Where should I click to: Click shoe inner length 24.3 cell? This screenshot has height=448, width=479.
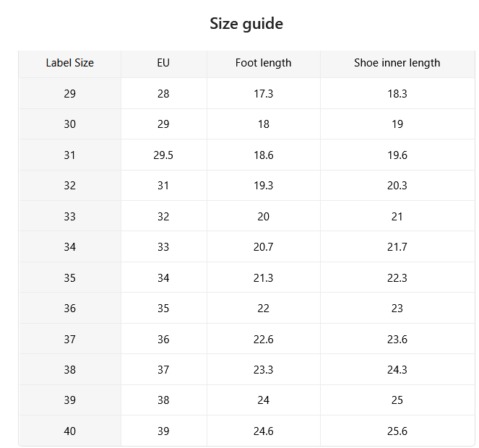(397, 370)
